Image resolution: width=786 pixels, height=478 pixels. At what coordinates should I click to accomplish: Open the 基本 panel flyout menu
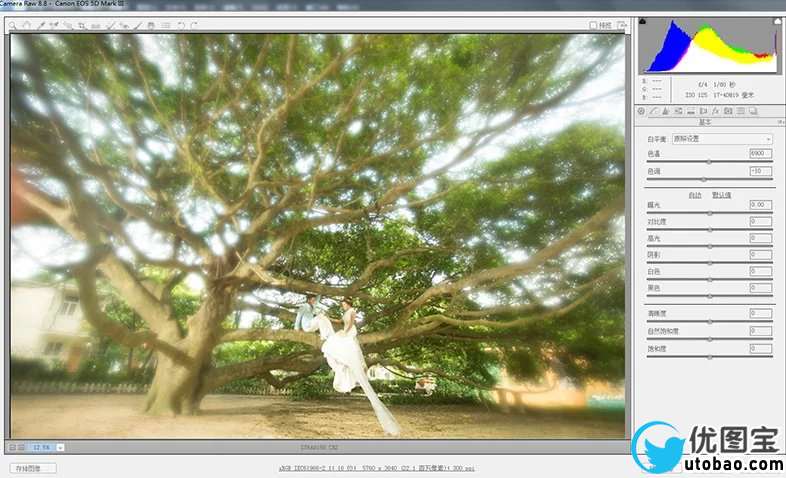(x=780, y=122)
